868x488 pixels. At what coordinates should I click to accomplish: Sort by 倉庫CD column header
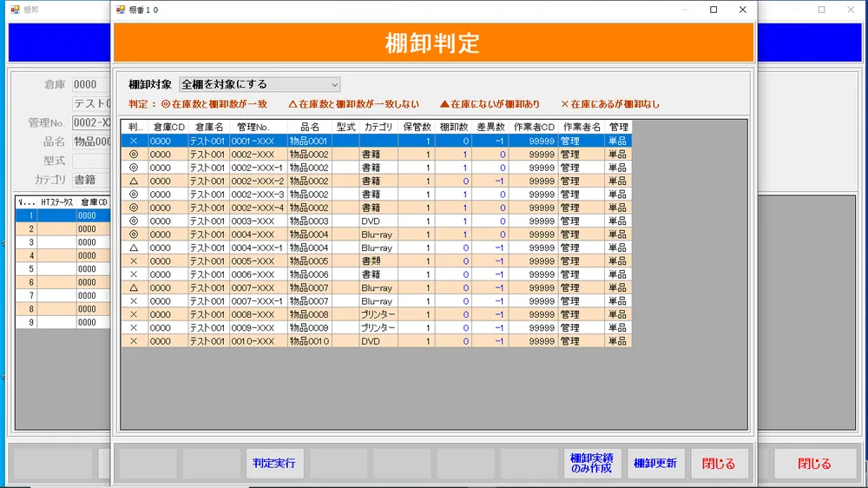coord(168,127)
